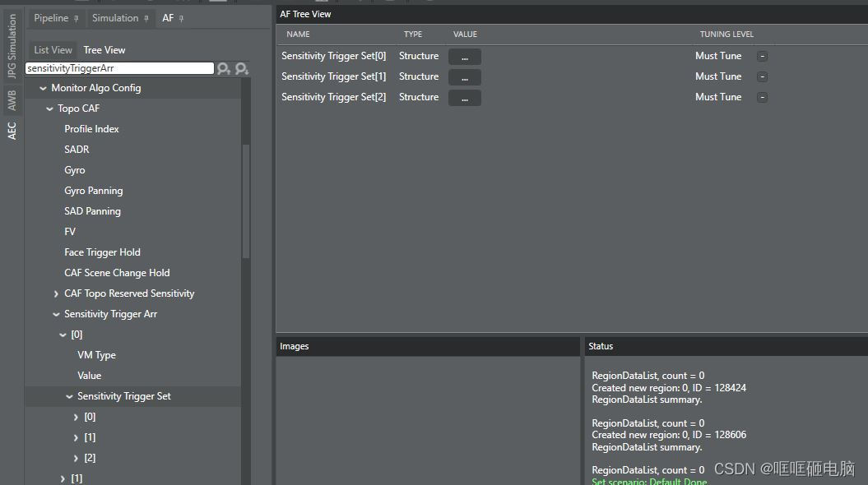This screenshot has height=485, width=868.
Task: Collapse the Sensitivity Trigger Arr node
Action: (x=56, y=314)
